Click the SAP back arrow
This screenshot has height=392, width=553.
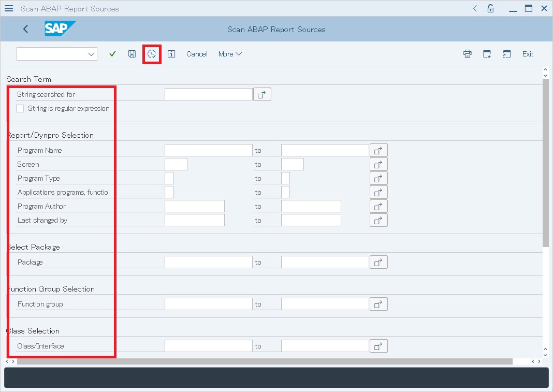coord(25,29)
